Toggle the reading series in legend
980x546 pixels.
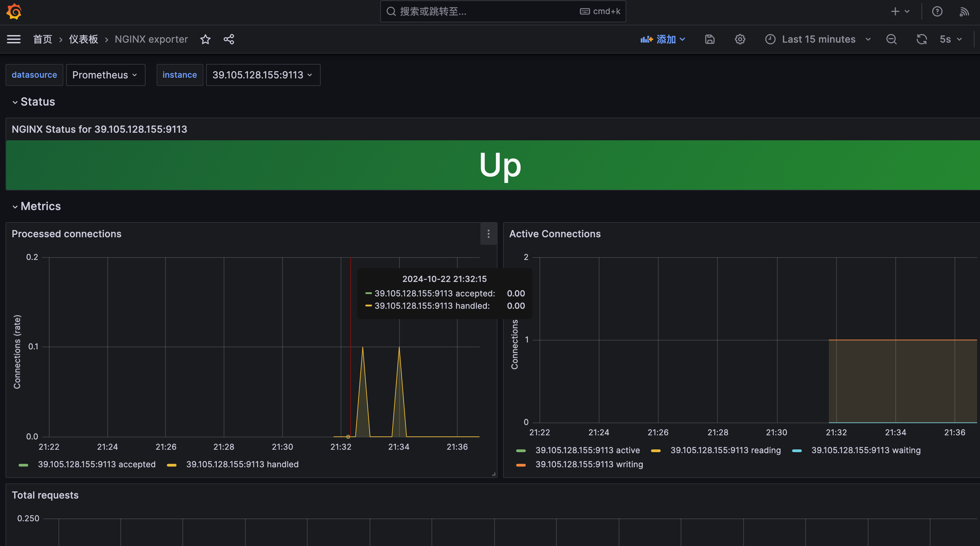click(x=725, y=450)
